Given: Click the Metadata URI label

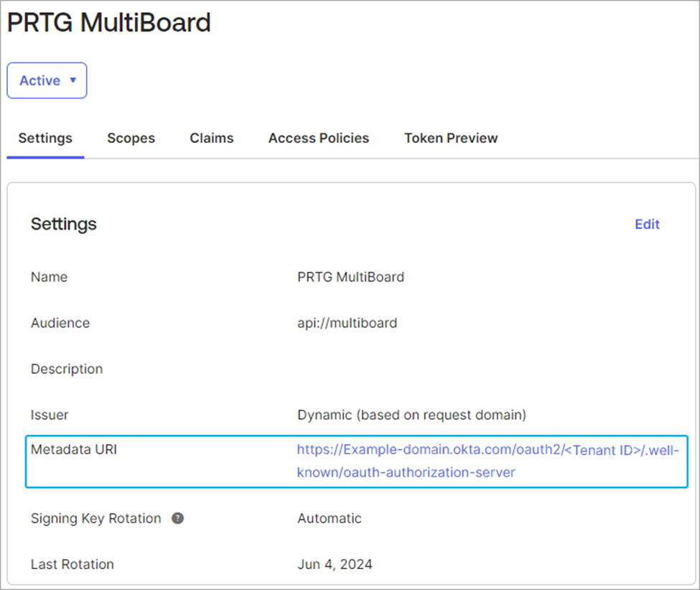Looking at the screenshot, I should 74,449.
